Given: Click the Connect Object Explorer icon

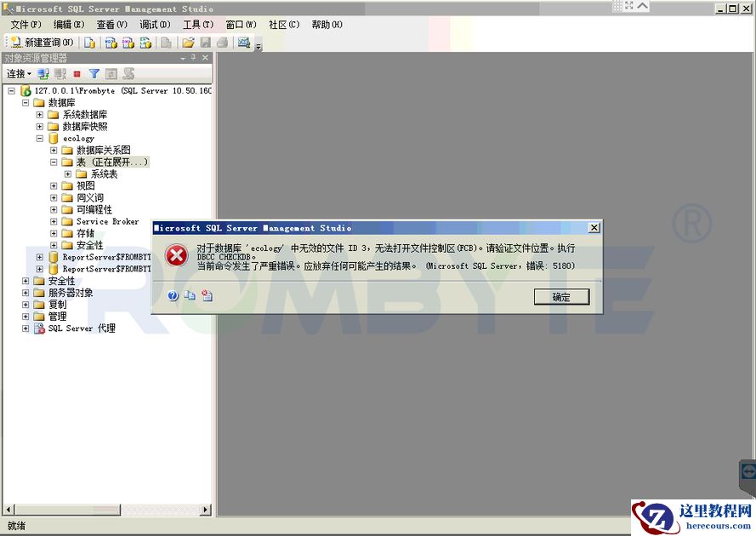Looking at the screenshot, I should coord(43,74).
